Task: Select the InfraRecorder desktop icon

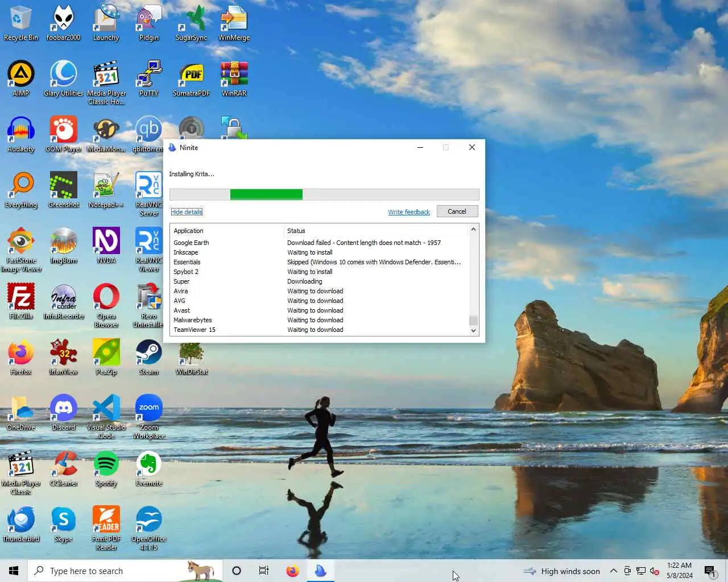Action: pyautogui.click(x=63, y=301)
